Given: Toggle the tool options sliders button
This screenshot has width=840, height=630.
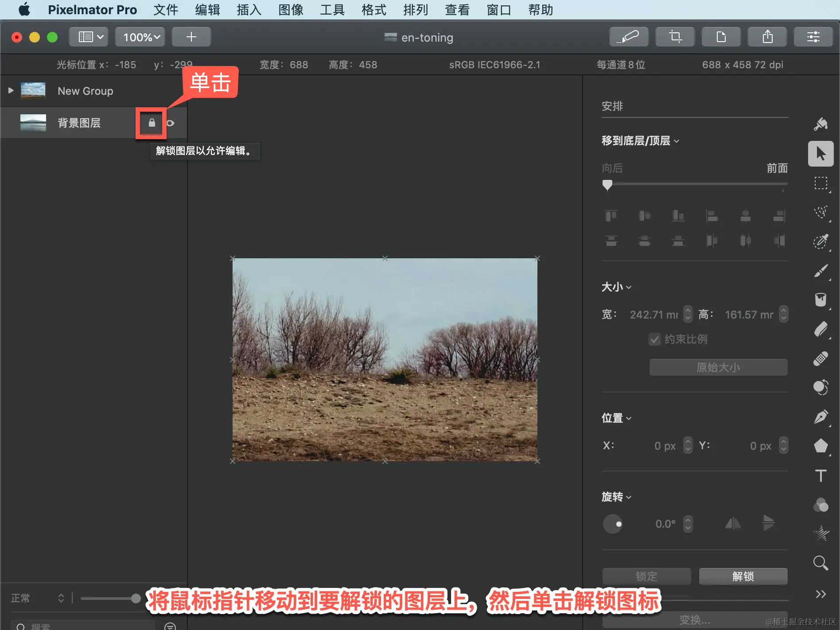Looking at the screenshot, I should click(813, 37).
